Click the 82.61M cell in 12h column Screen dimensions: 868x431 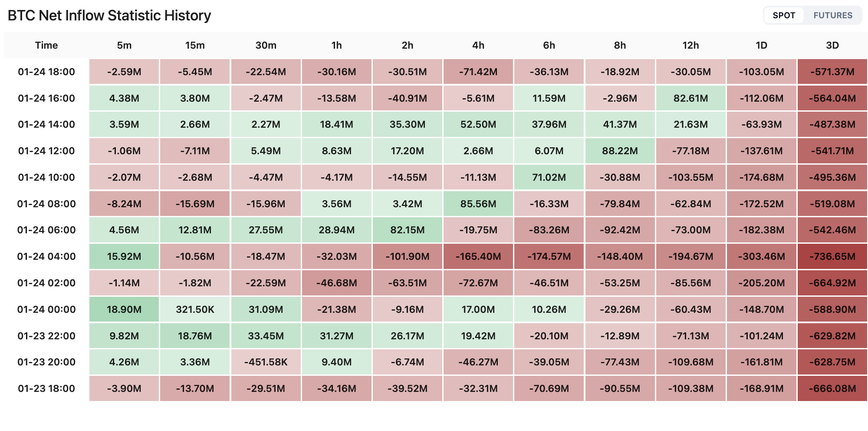coord(690,98)
